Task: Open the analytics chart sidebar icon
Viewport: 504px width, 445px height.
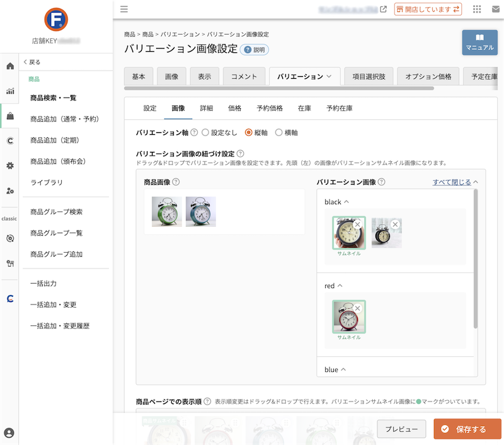Action: [x=10, y=91]
